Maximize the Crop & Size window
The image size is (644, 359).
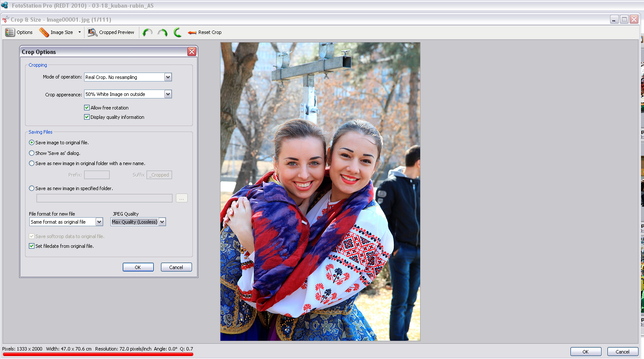624,20
